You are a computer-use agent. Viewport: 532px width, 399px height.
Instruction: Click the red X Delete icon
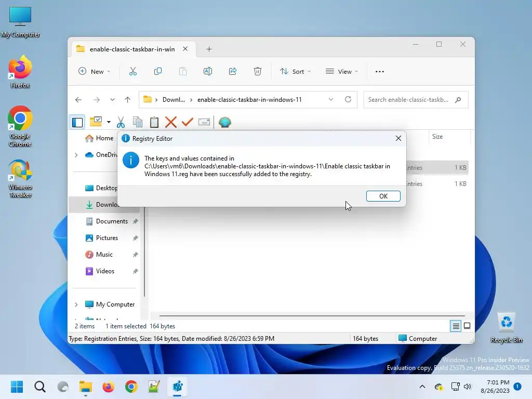(x=170, y=122)
